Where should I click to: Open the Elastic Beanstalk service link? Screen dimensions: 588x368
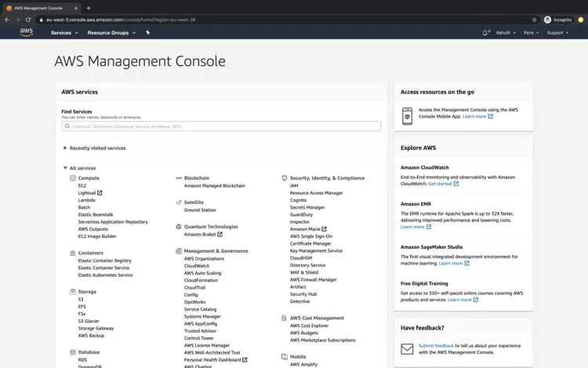pos(96,214)
